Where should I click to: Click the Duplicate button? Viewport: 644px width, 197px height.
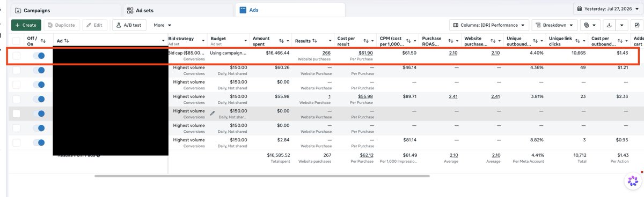[62, 25]
